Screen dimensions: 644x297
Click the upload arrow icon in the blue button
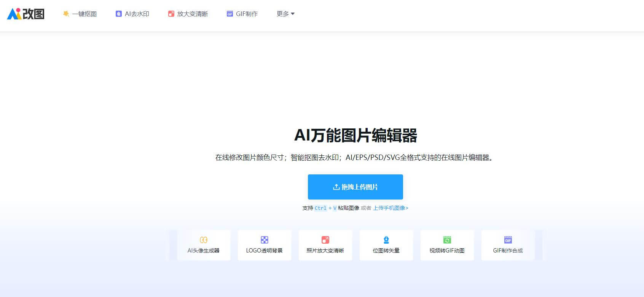336,187
